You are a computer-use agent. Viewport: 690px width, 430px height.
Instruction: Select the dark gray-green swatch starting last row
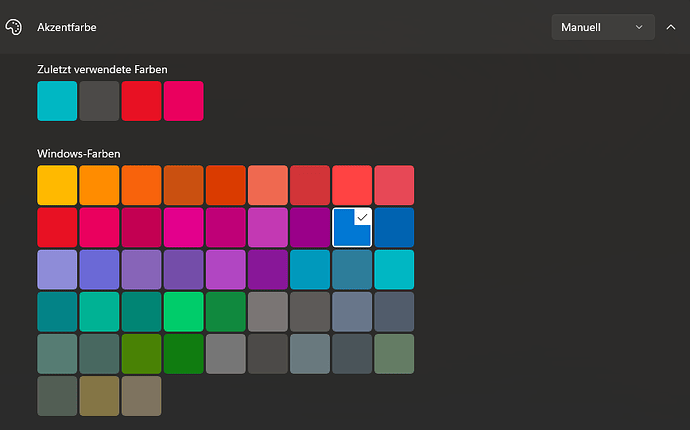(x=57, y=396)
